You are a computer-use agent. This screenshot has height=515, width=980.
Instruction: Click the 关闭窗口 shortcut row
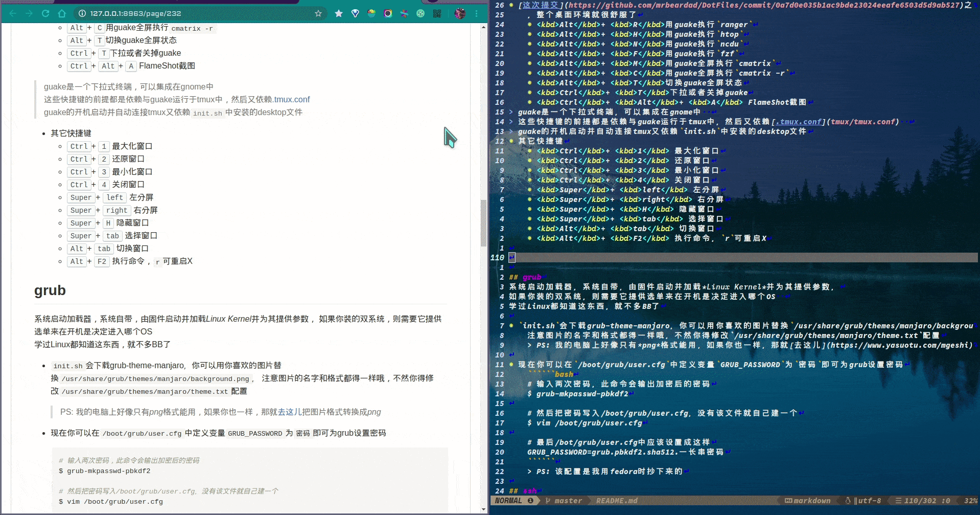[106, 185]
